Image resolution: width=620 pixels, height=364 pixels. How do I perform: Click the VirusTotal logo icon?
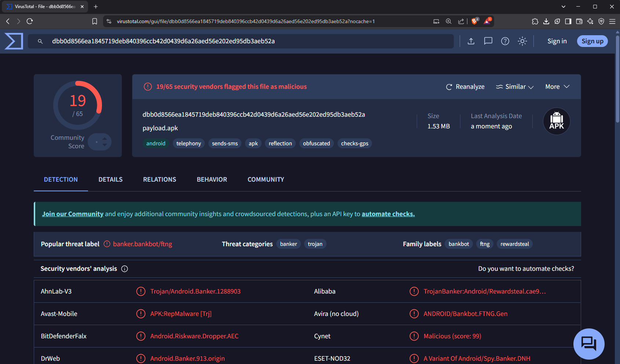click(x=14, y=41)
